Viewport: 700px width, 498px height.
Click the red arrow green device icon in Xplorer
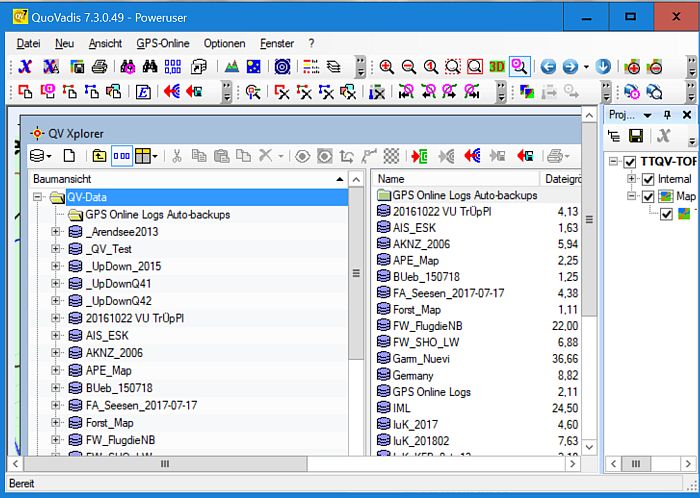pos(419,156)
